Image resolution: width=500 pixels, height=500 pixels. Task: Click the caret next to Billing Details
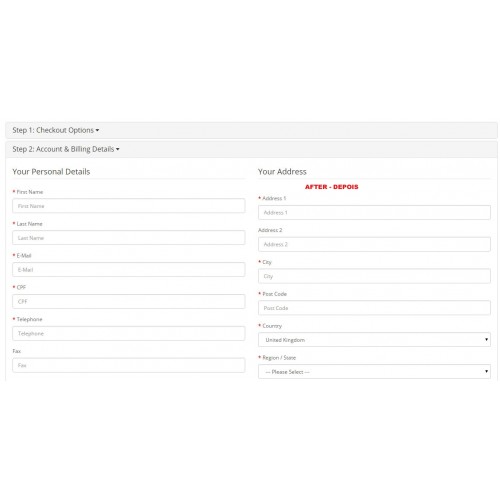[x=118, y=149]
